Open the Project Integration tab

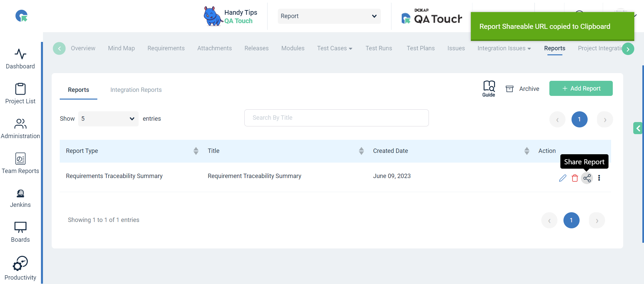pos(600,48)
